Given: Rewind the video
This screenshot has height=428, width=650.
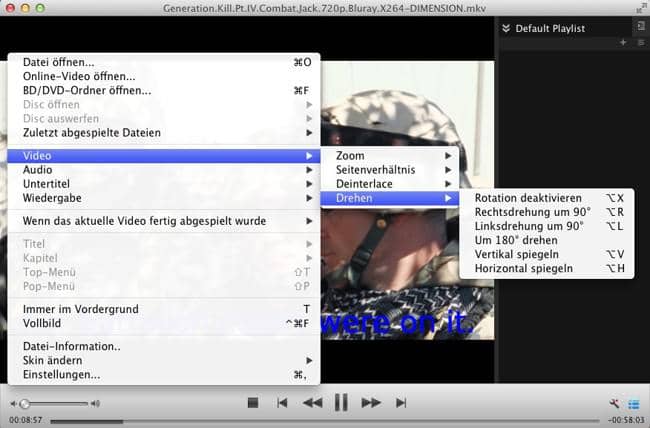Looking at the screenshot, I should [x=313, y=403].
